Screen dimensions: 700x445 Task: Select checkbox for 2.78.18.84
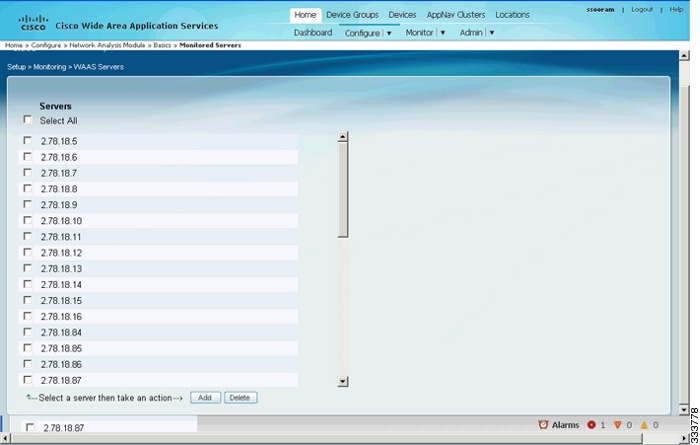(x=28, y=332)
